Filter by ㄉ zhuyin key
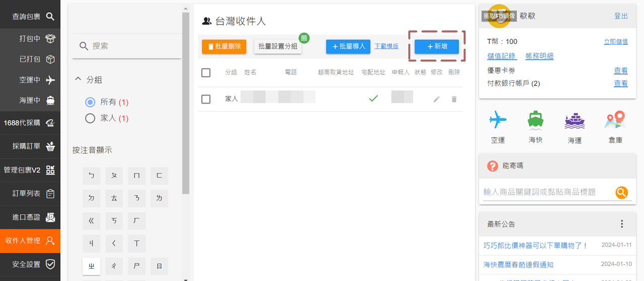Image resolution: width=644 pixels, height=281 pixels. pos(92,199)
